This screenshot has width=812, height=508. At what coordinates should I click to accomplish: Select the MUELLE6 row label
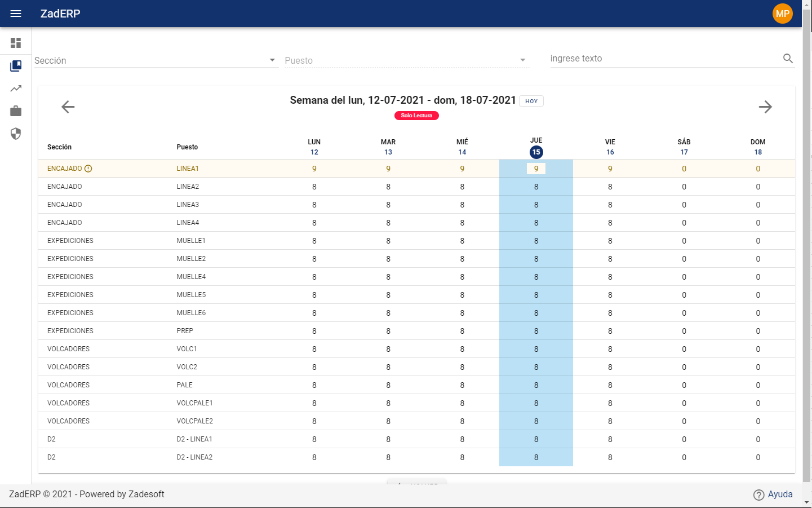pos(191,313)
